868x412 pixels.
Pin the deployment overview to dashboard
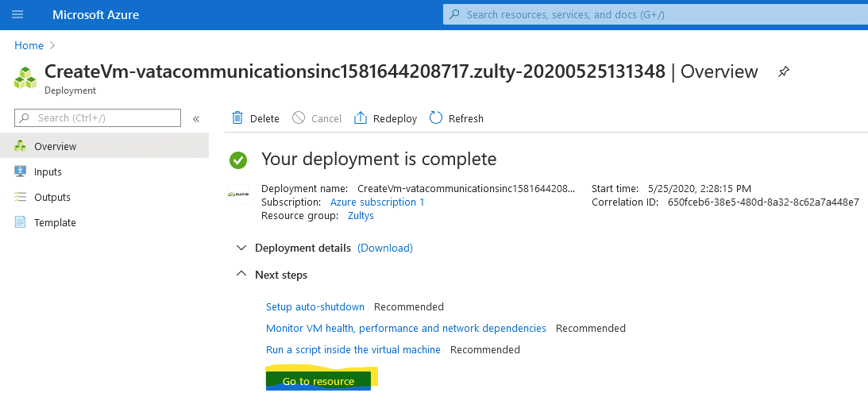point(783,71)
